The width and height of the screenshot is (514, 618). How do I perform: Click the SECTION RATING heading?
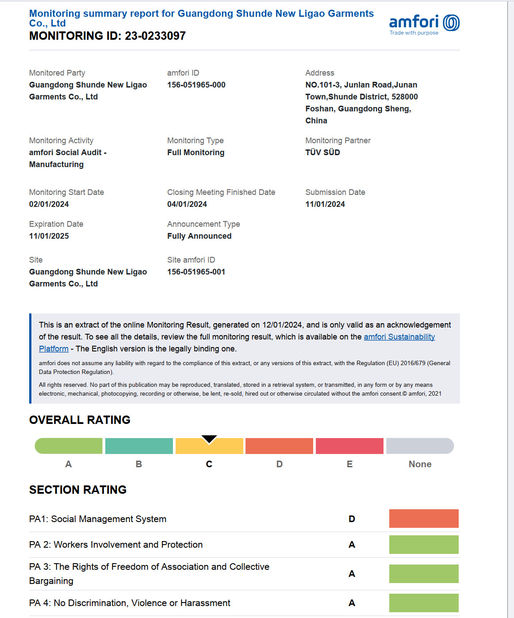tap(78, 490)
